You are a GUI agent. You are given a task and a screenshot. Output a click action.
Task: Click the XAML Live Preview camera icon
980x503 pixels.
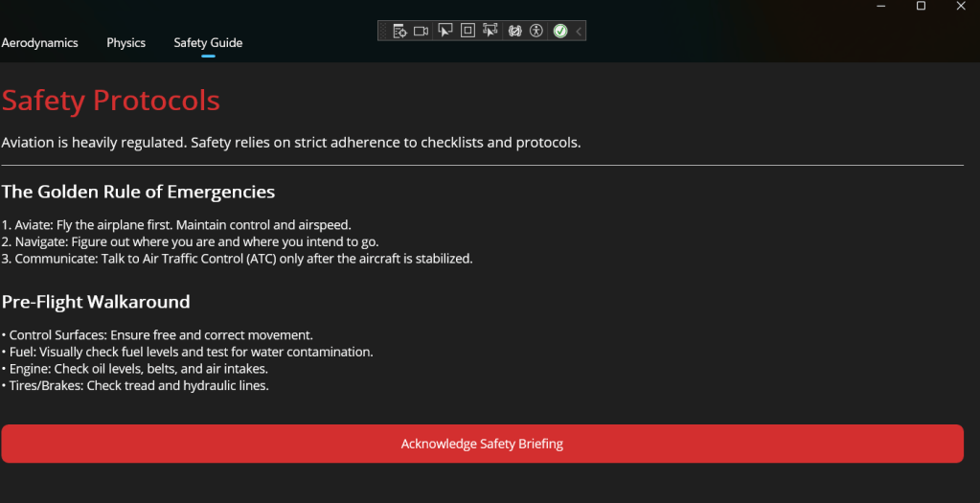coord(422,31)
